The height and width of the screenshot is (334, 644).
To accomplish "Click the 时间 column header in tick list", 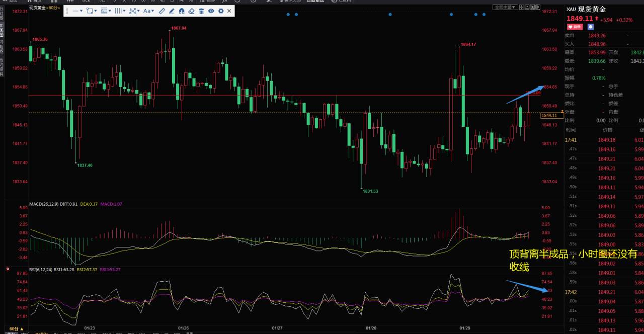I will (x=571, y=130).
